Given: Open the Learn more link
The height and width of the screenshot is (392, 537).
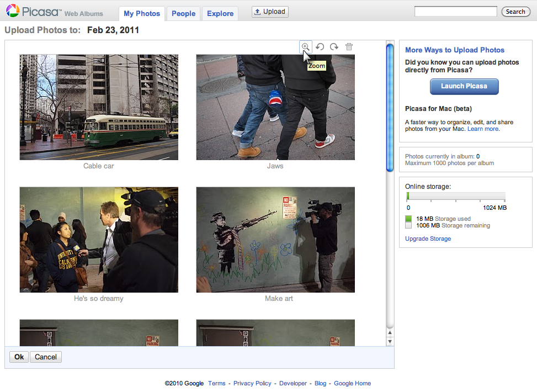Looking at the screenshot, I should pos(483,129).
